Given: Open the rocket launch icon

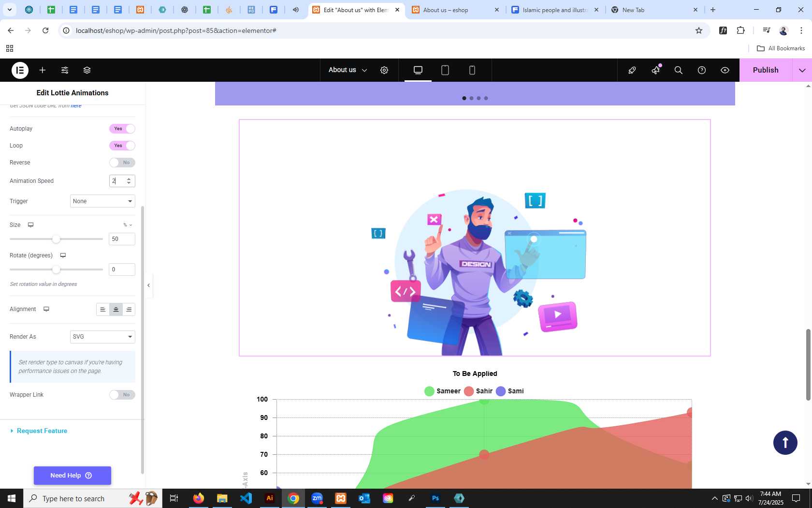Looking at the screenshot, I should pyautogui.click(x=632, y=70).
